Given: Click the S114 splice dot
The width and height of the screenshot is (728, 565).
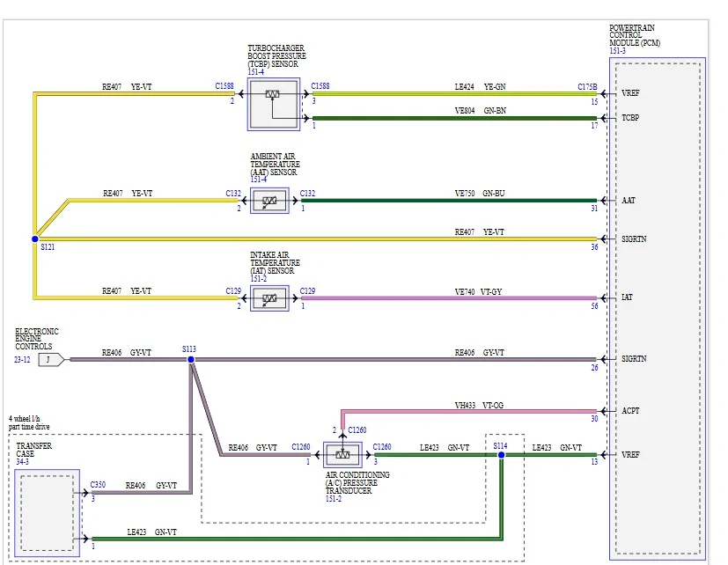Looking at the screenshot, I should (502, 455).
